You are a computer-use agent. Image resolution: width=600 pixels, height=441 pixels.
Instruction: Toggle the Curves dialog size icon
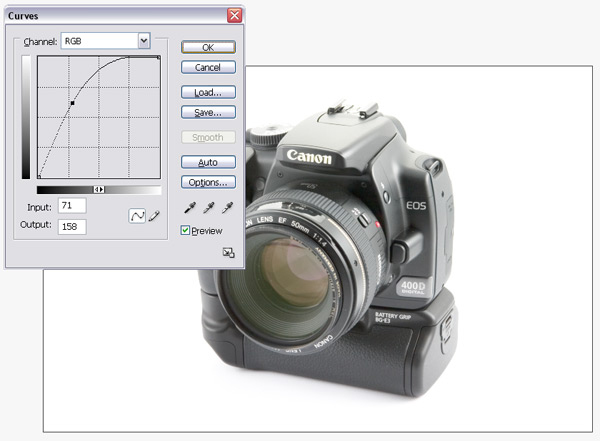coord(228,253)
